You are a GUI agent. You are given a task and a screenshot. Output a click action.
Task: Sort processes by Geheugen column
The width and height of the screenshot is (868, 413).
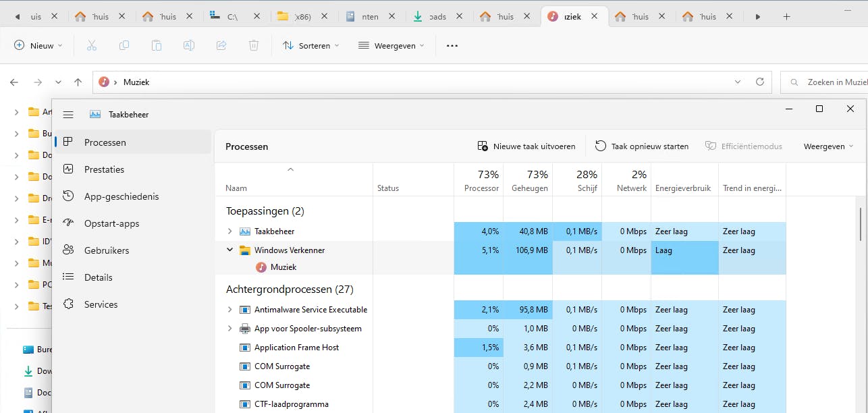[x=528, y=181]
